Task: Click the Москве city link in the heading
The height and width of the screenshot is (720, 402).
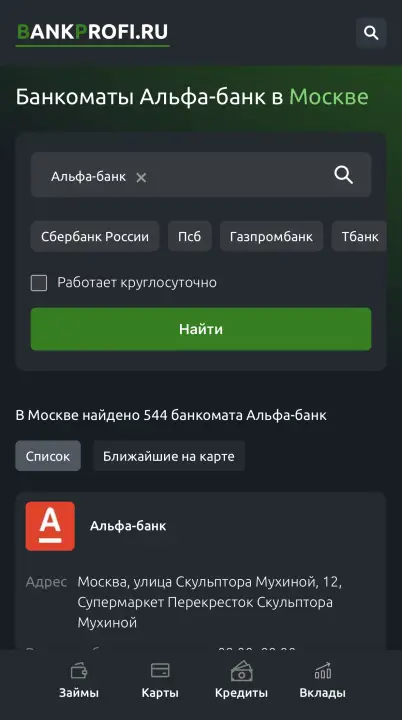Action: pos(328,97)
